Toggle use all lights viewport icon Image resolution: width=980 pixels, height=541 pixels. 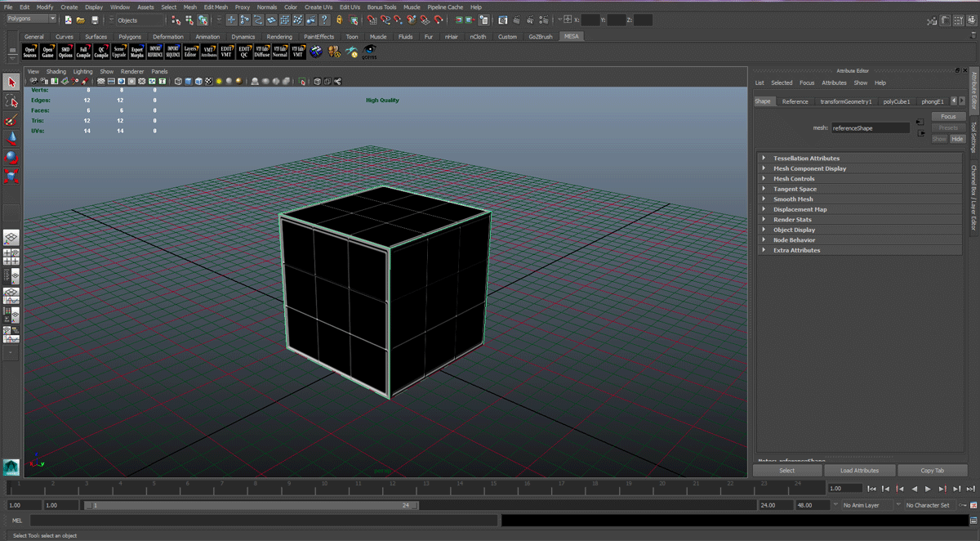pos(219,82)
